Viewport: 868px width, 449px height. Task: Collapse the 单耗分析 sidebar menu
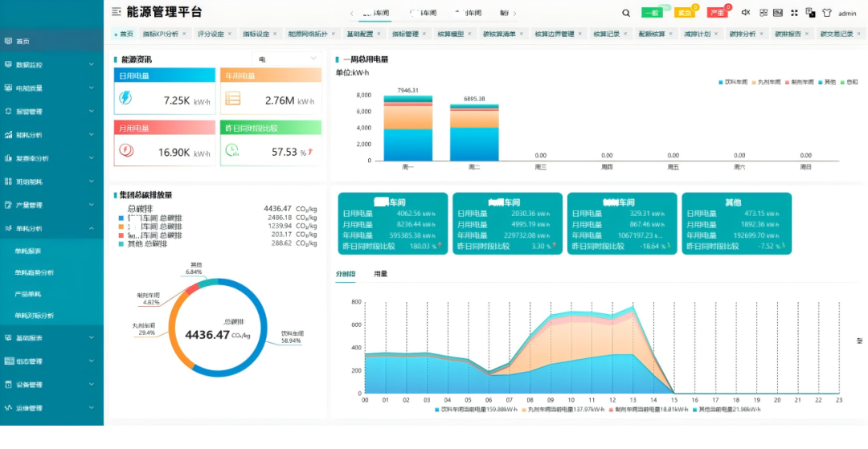(92, 228)
